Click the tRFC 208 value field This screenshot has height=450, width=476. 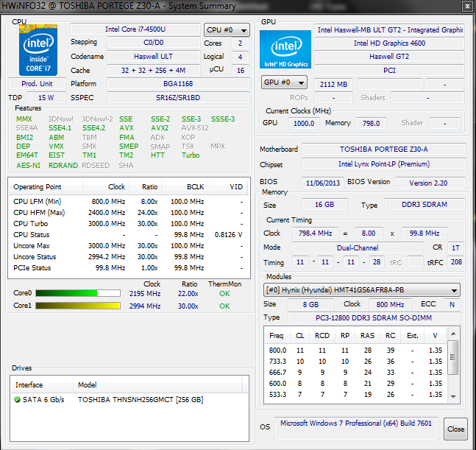point(456,262)
